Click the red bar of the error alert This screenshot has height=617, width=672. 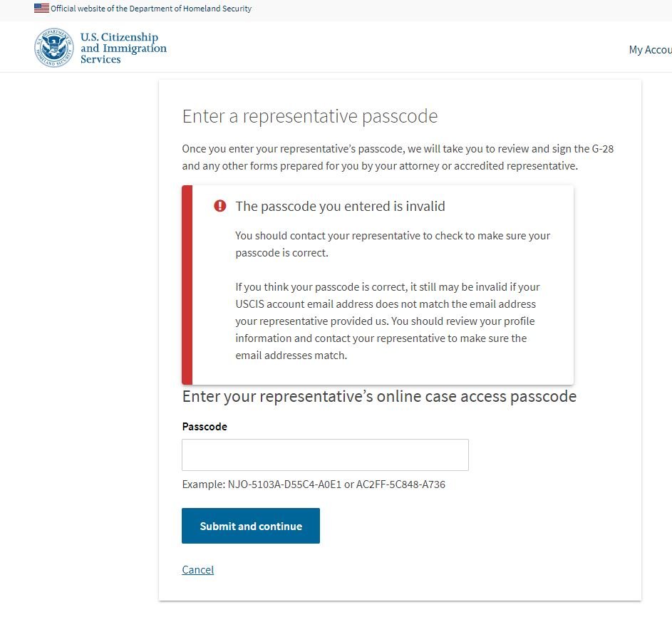187,285
